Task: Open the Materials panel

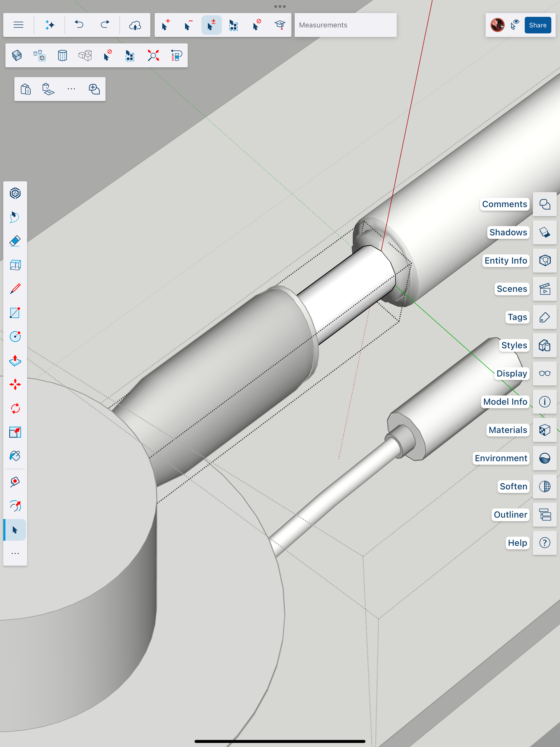Action: click(545, 430)
